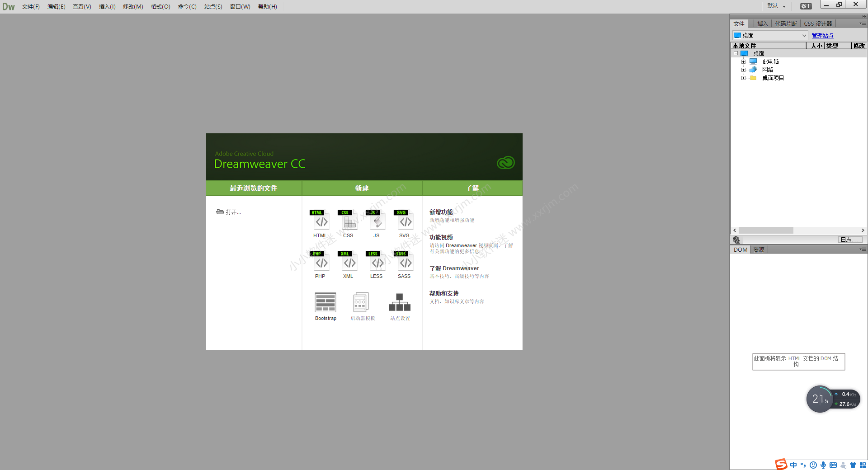Open the 站点(S) menu
Screen dimensions: 868x470
(x=213, y=7)
